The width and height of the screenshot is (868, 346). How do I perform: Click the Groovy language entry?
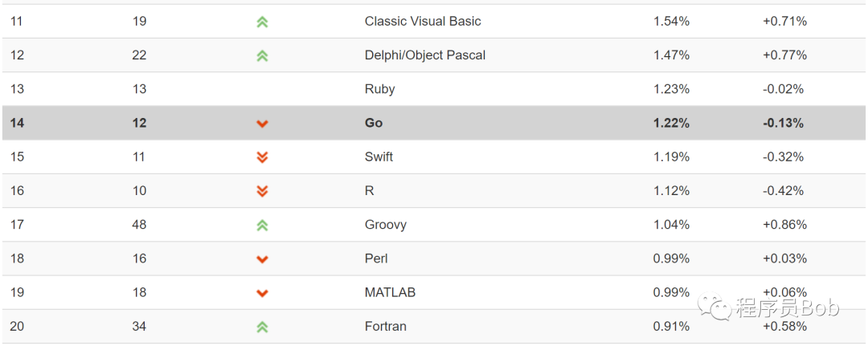click(386, 225)
